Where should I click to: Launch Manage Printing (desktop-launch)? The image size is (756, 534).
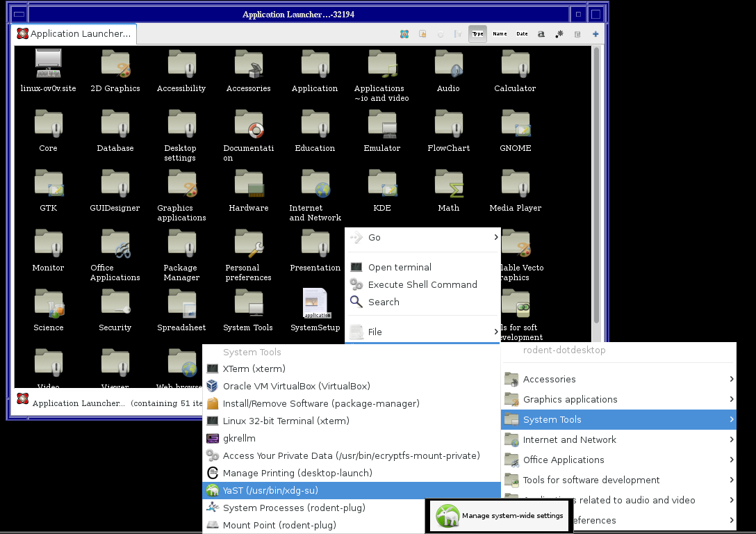[352, 473]
